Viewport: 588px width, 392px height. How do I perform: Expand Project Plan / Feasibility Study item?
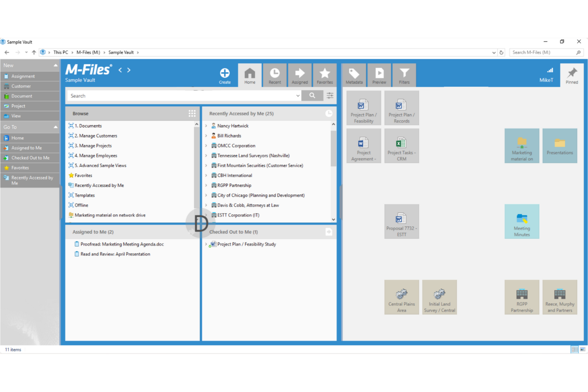tap(206, 244)
